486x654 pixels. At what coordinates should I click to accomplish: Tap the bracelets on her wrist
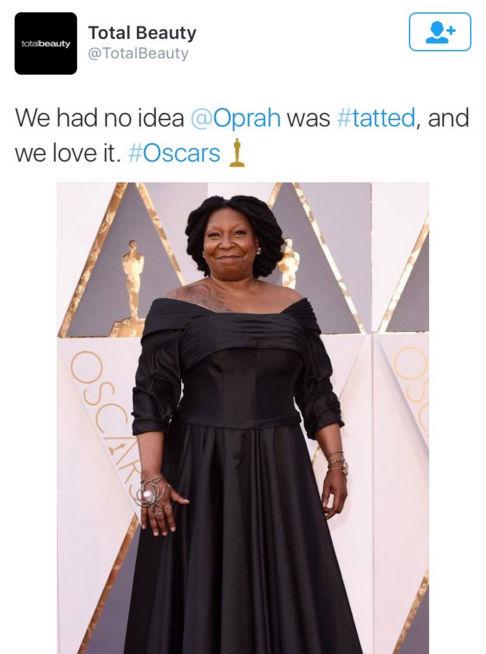[337, 462]
